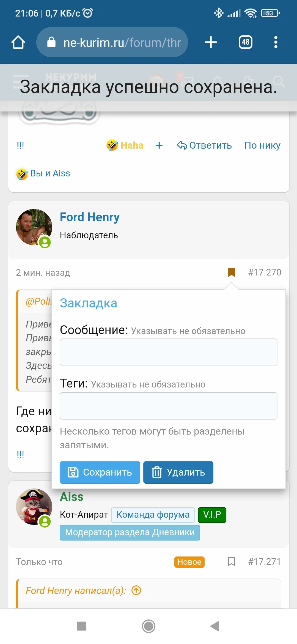Tap the Android back navigation button
This screenshot has height=644, width=297.
215,626
